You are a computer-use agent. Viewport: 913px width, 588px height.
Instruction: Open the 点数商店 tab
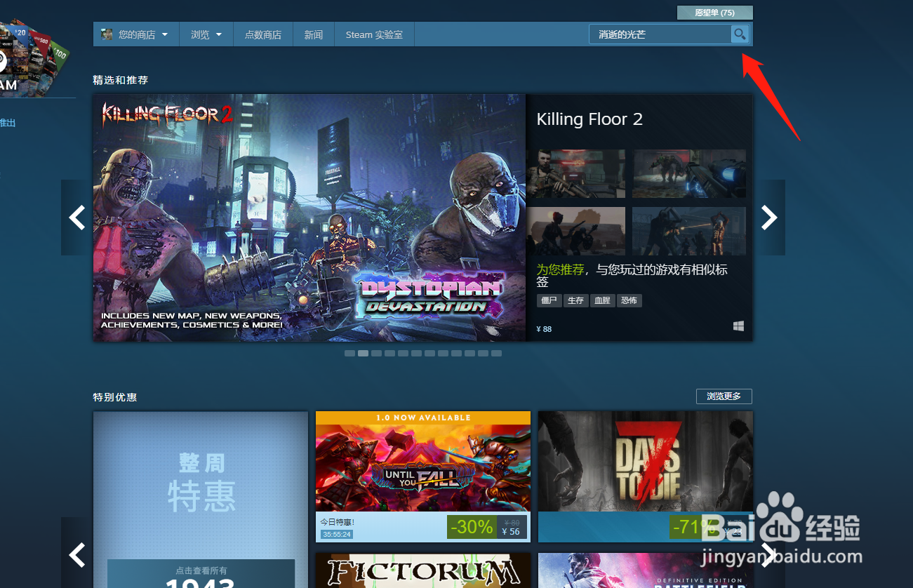coord(263,34)
